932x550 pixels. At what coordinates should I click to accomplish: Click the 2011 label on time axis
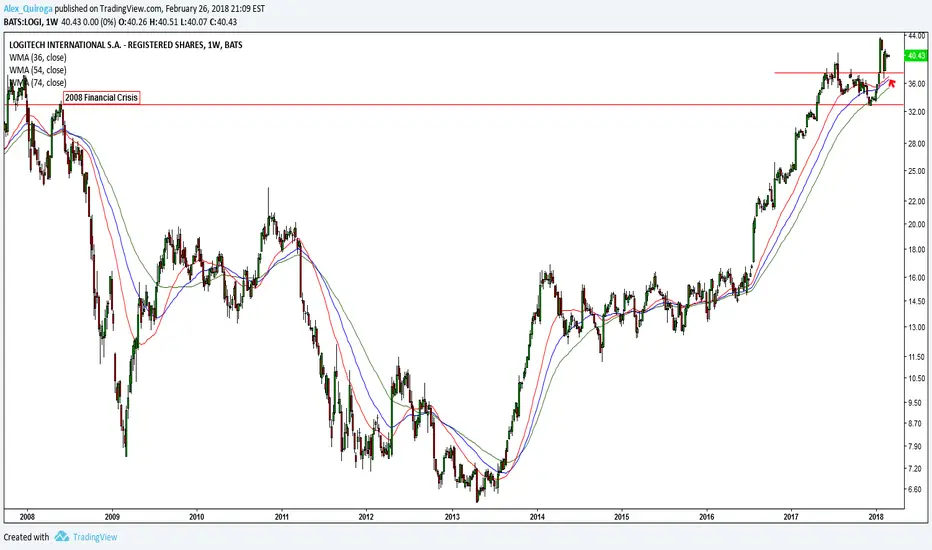point(282,517)
